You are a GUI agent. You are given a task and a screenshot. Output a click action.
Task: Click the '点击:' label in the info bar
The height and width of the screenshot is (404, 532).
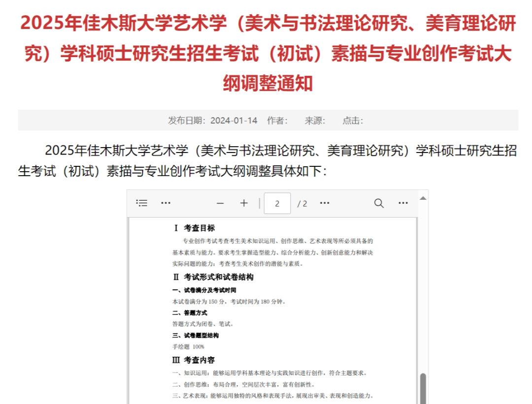353,121
